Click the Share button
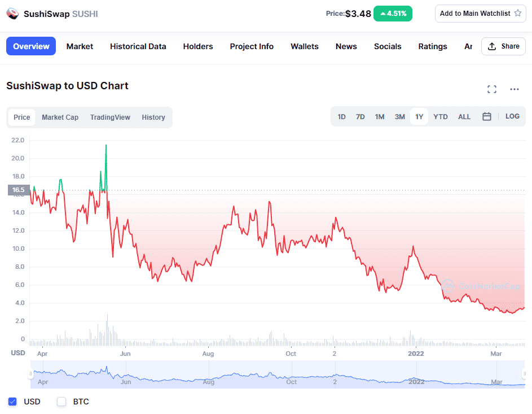532x414 pixels. click(x=503, y=46)
